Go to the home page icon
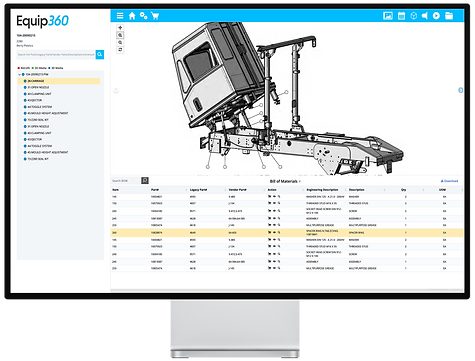 pyautogui.click(x=132, y=16)
